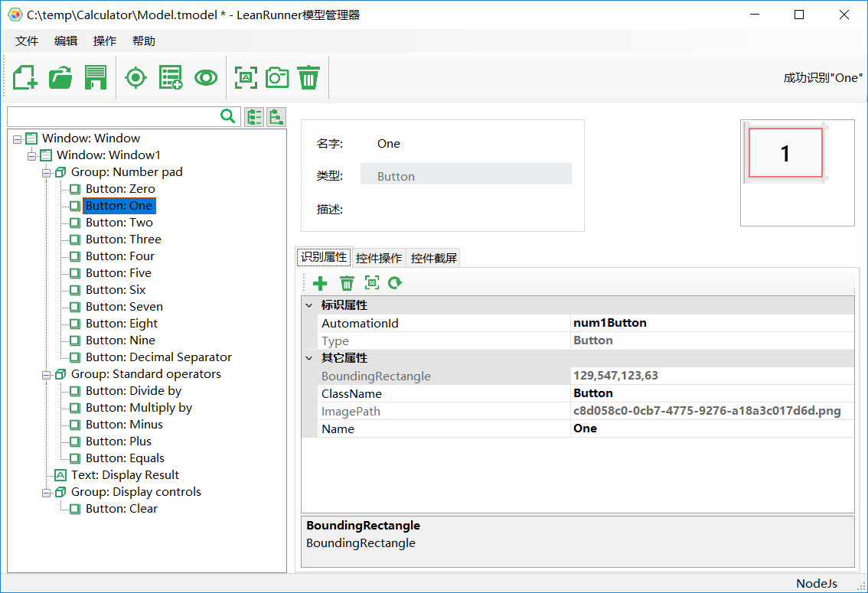
Task: Delete the selected control with the trash icon
Action: pos(308,77)
